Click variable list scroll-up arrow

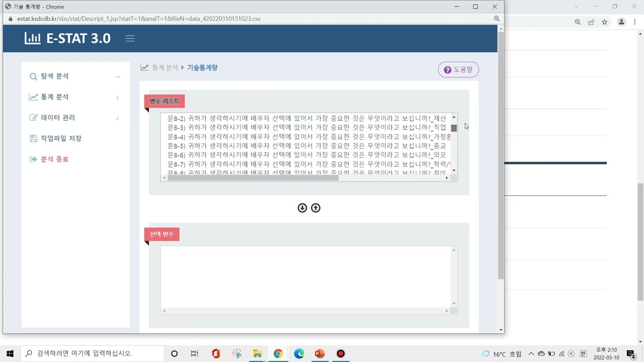pos(454,117)
